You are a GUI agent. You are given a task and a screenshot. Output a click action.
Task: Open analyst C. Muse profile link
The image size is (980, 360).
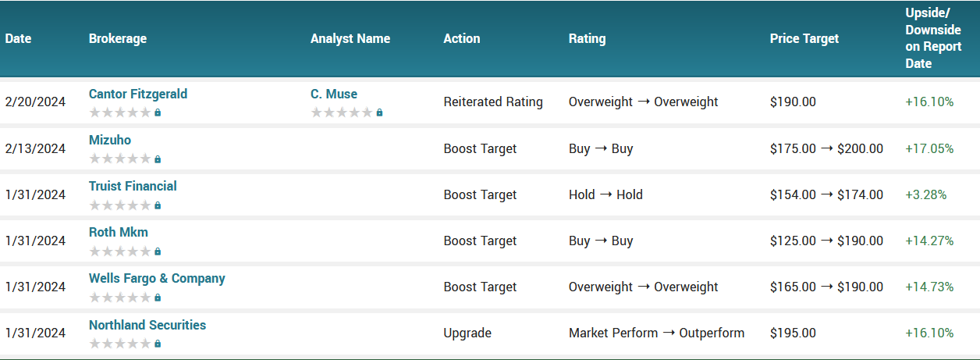(x=334, y=94)
